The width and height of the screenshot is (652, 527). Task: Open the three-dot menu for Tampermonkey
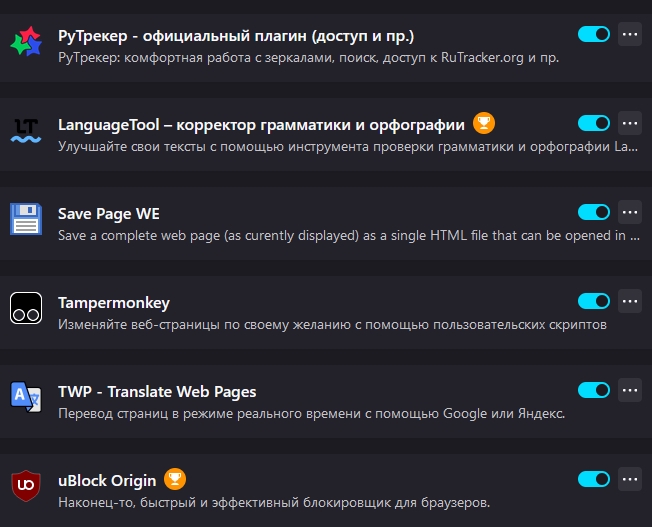pos(630,301)
